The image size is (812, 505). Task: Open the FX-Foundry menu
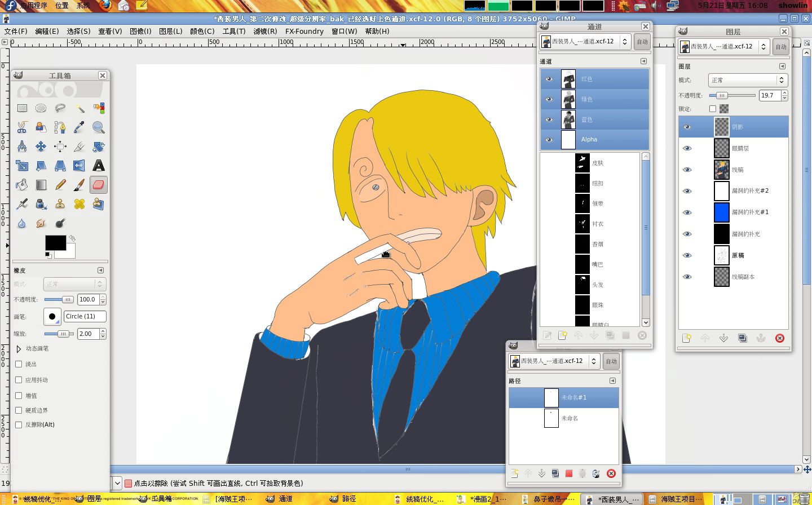(x=304, y=31)
